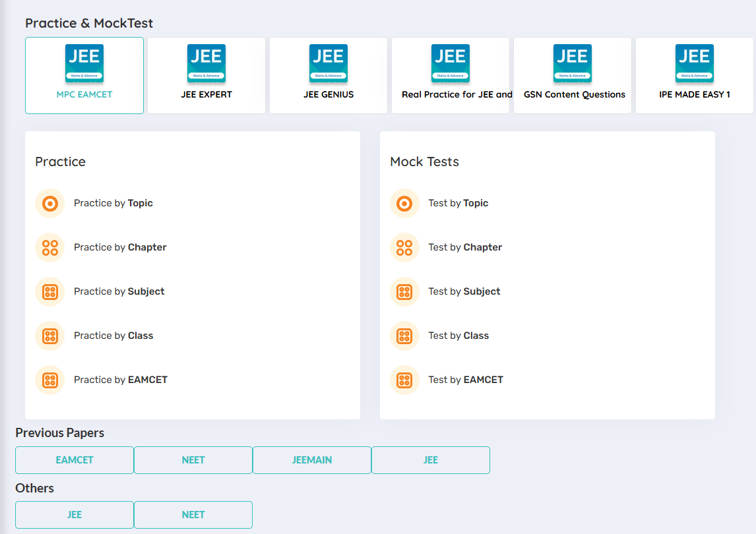Screen dimensions: 756x534
Task: Open JEE previous papers
Action: (431, 460)
